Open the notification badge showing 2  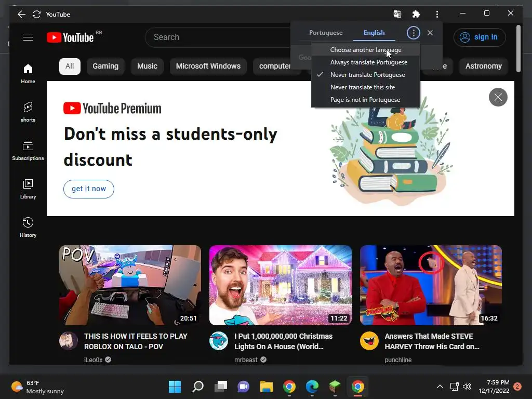tap(517, 387)
